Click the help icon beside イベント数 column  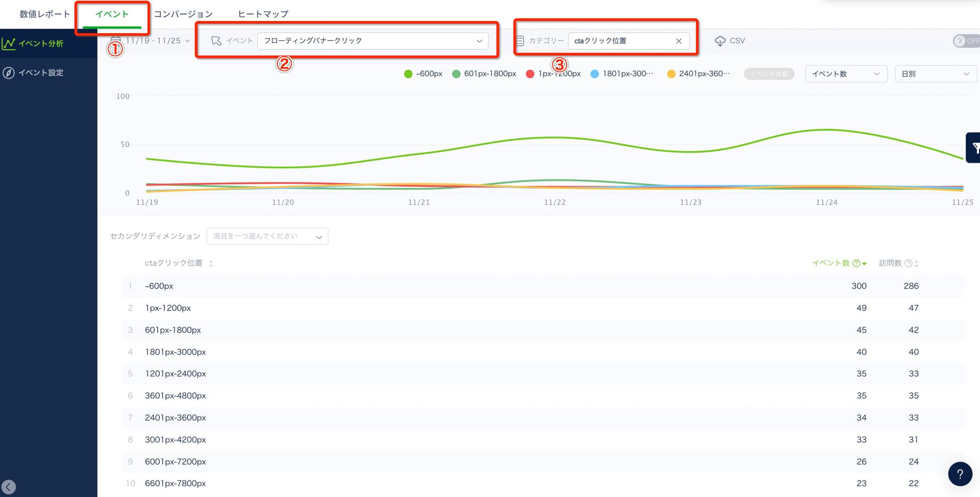click(x=856, y=264)
